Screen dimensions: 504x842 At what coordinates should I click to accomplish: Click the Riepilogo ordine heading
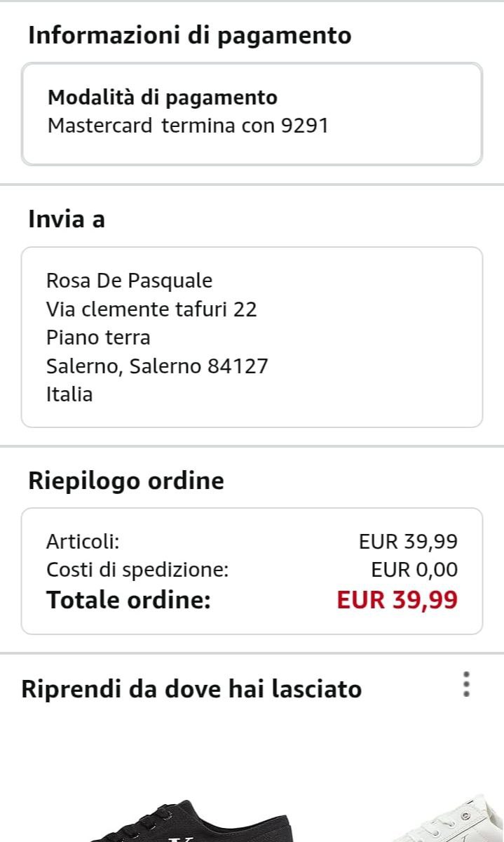[x=126, y=481]
